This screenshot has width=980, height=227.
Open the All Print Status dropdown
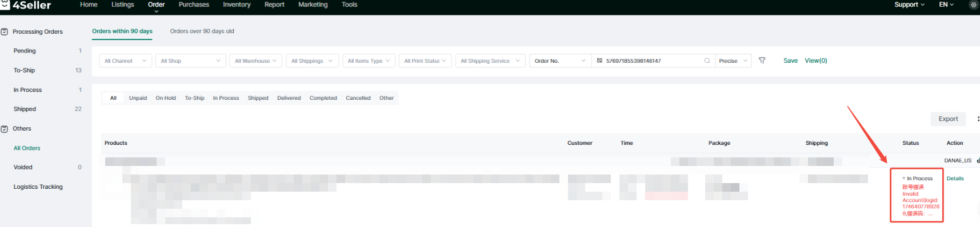pyautogui.click(x=425, y=60)
